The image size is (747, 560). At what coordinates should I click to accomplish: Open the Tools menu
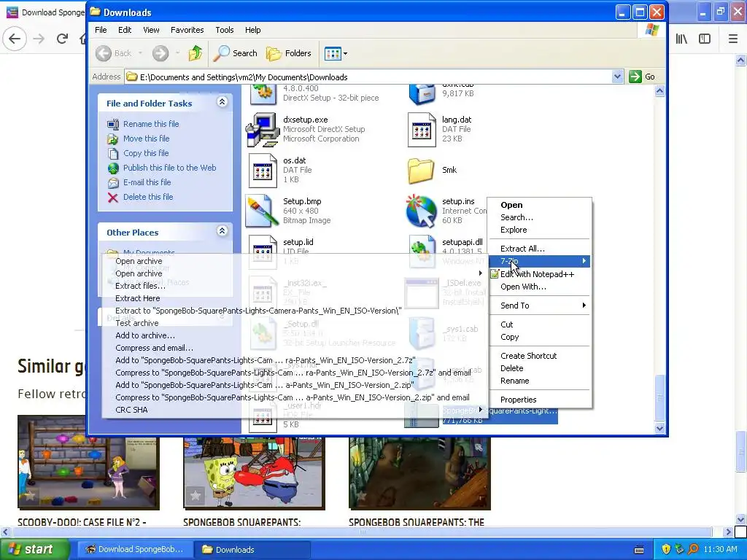[x=225, y=30]
